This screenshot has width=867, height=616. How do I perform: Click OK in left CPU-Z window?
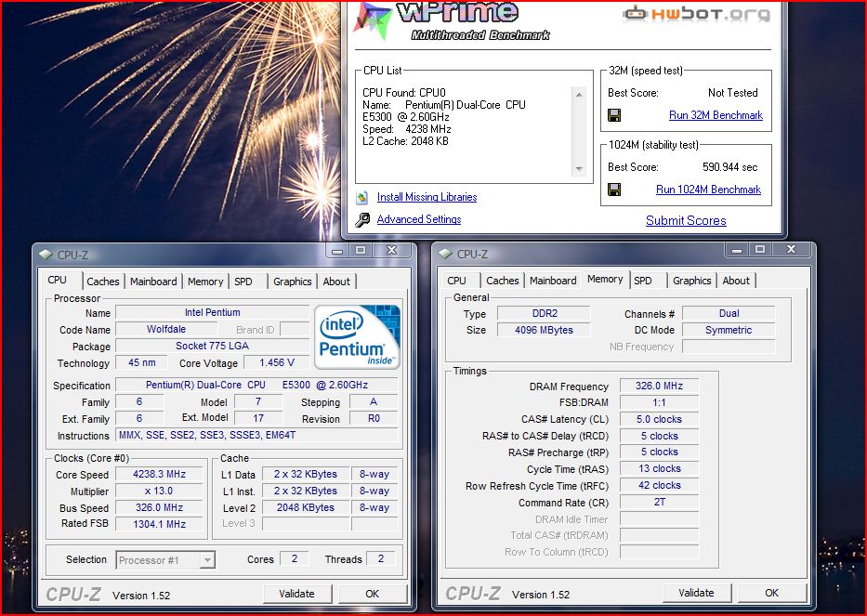tap(372, 594)
